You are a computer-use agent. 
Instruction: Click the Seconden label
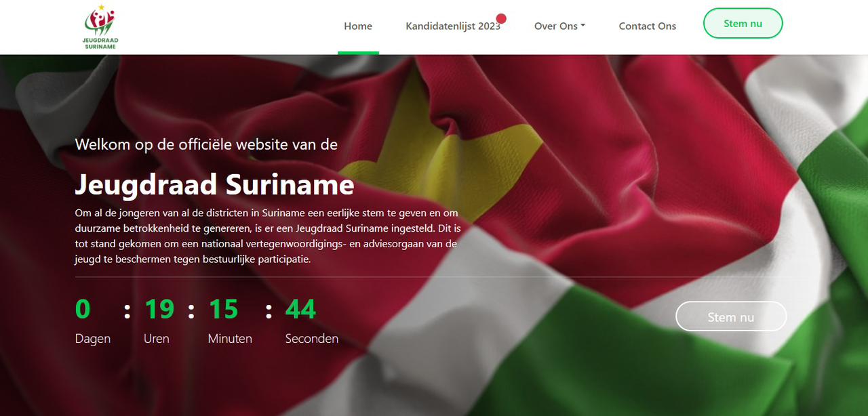pos(312,338)
